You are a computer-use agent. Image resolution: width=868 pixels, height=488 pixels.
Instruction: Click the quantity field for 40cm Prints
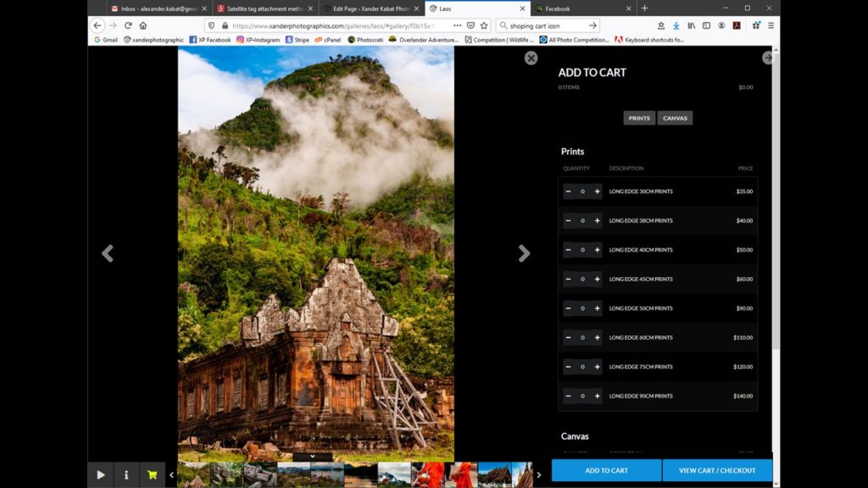(582, 250)
